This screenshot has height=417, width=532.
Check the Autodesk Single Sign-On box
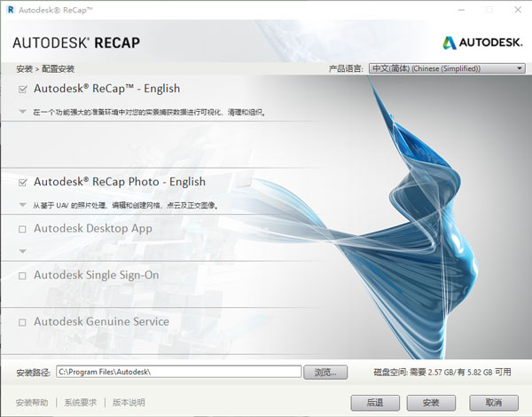22,276
